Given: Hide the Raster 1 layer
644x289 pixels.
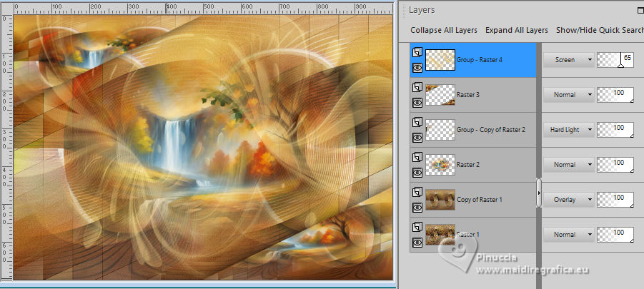Looking at the screenshot, I should point(417,243).
